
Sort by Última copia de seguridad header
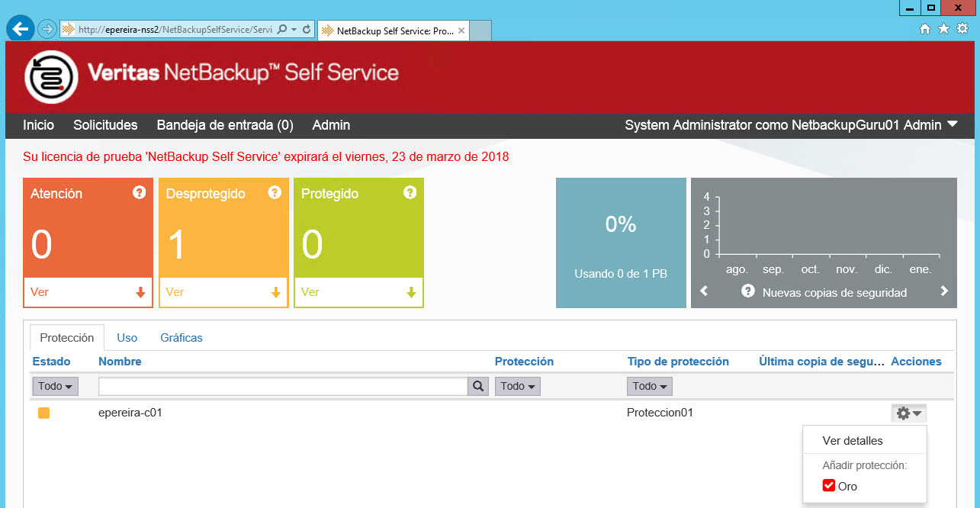(x=820, y=362)
